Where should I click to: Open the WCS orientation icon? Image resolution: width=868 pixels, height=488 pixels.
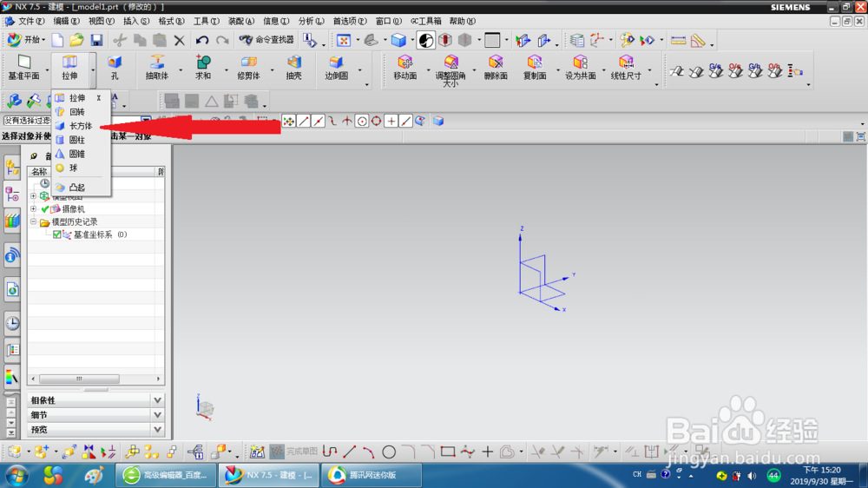pos(597,40)
